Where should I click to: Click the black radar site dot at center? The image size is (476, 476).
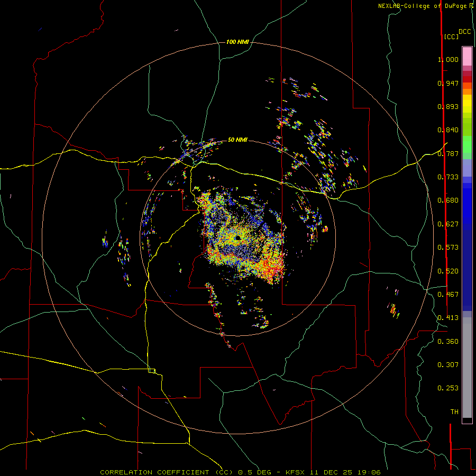237,237
